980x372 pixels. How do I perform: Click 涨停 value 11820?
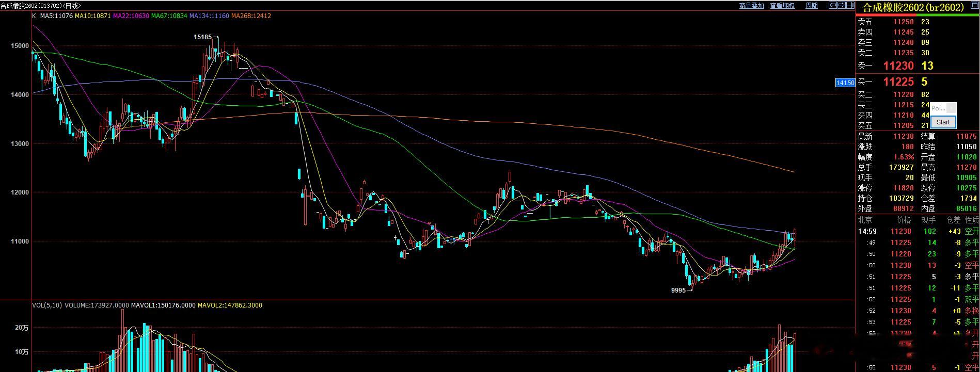tap(904, 188)
